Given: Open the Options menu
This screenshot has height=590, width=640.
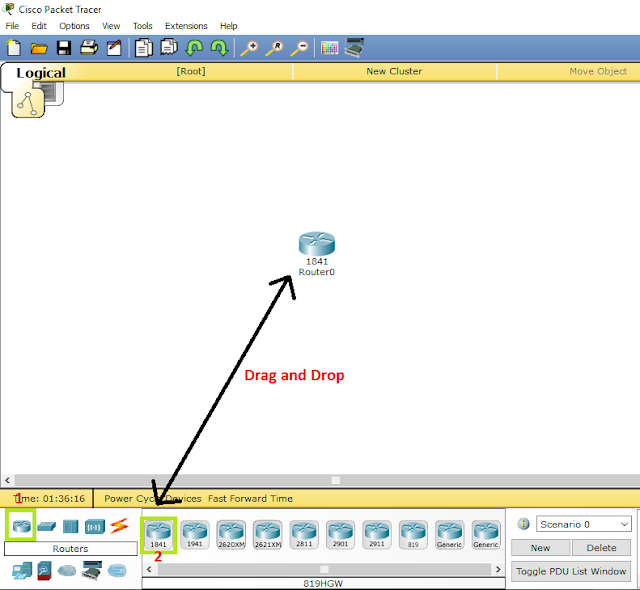Looking at the screenshot, I should tap(74, 26).
